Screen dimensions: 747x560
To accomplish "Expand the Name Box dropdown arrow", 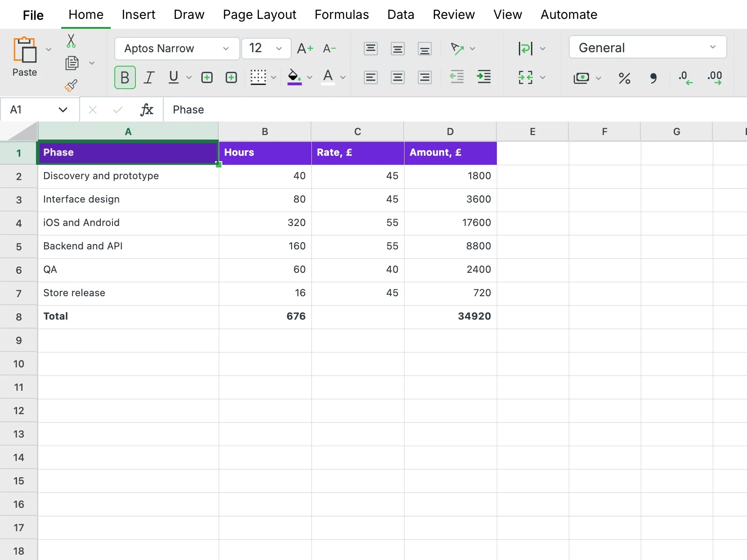I will click(x=63, y=109).
